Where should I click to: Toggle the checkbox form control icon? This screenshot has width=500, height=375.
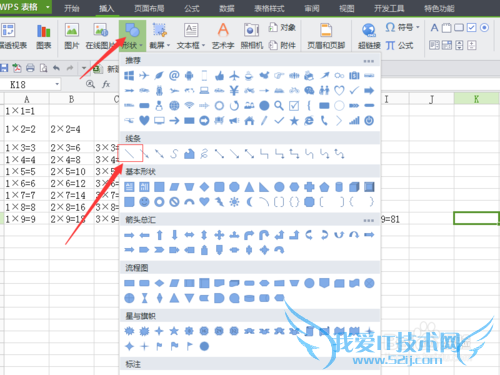471,27
